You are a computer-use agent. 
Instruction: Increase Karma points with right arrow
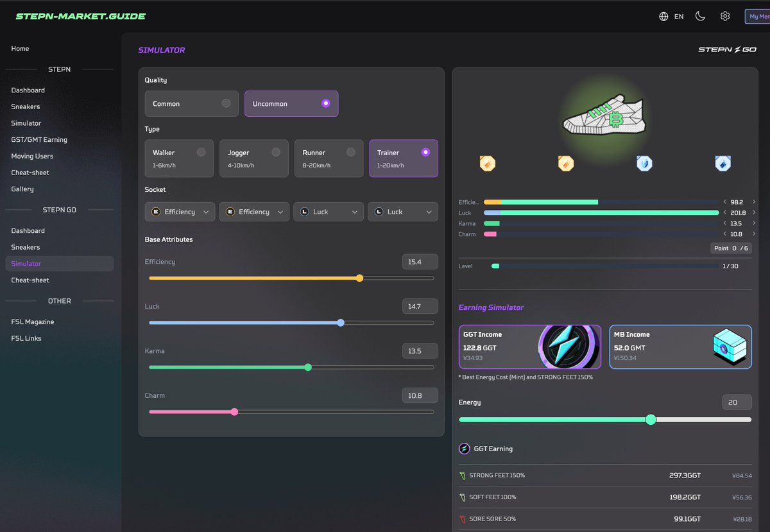(x=754, y=223)
